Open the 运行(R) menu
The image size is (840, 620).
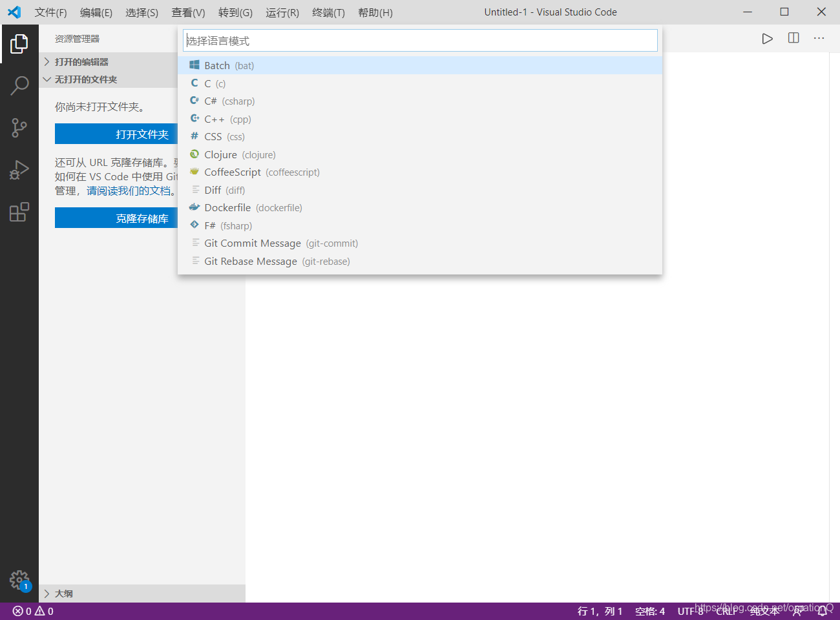(x=282, y=12)
